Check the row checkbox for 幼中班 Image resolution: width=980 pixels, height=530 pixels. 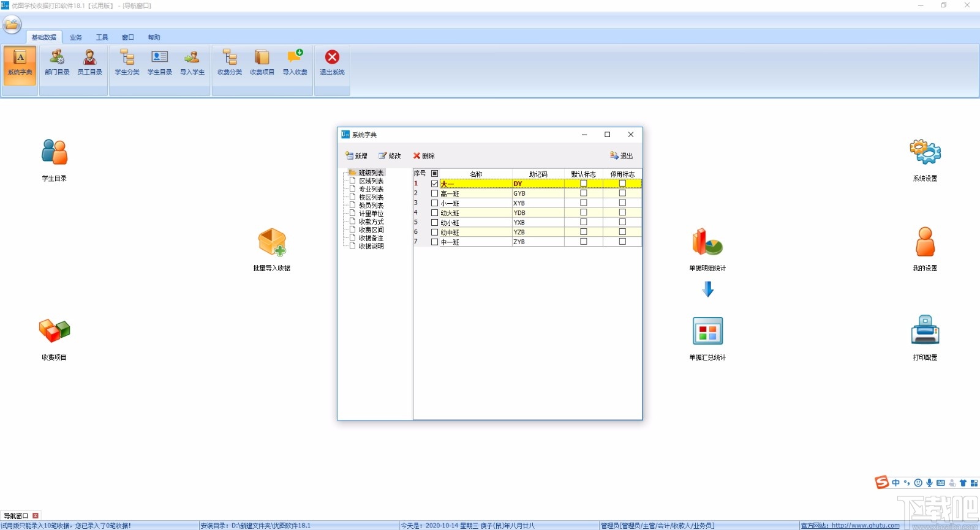435,233
